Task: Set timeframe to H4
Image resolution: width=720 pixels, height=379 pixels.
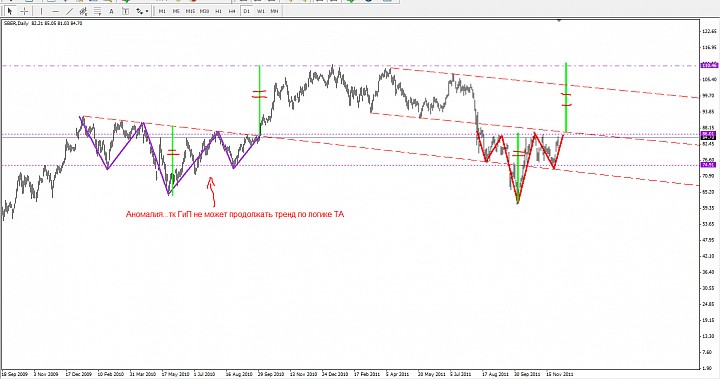Action: 232,11
